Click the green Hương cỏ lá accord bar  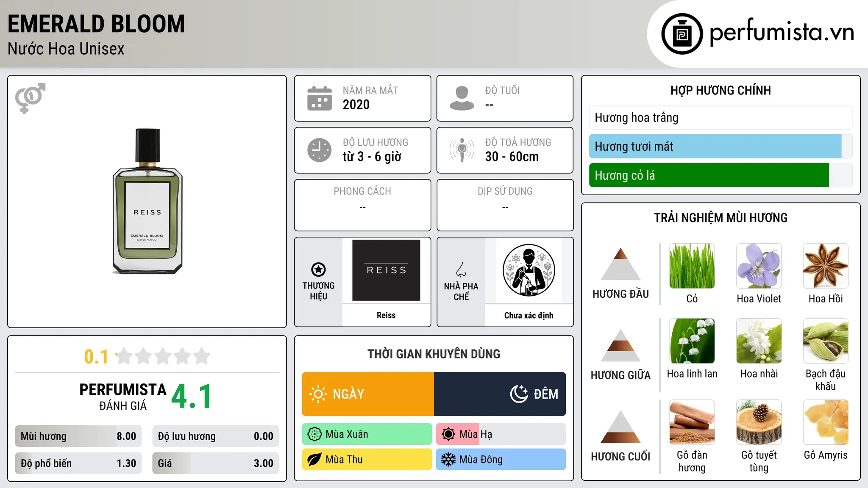[721, 175]
